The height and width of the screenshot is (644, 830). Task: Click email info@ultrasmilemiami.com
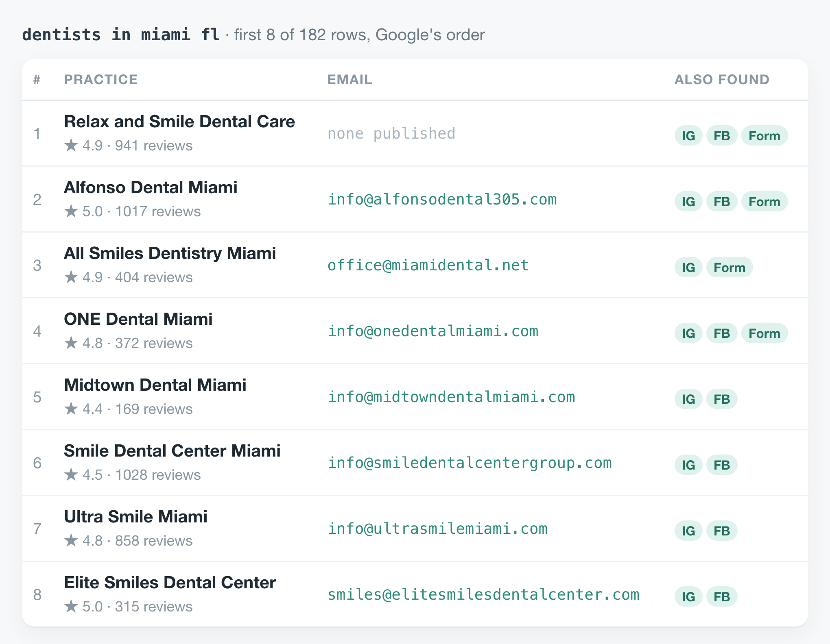point(437,529)
